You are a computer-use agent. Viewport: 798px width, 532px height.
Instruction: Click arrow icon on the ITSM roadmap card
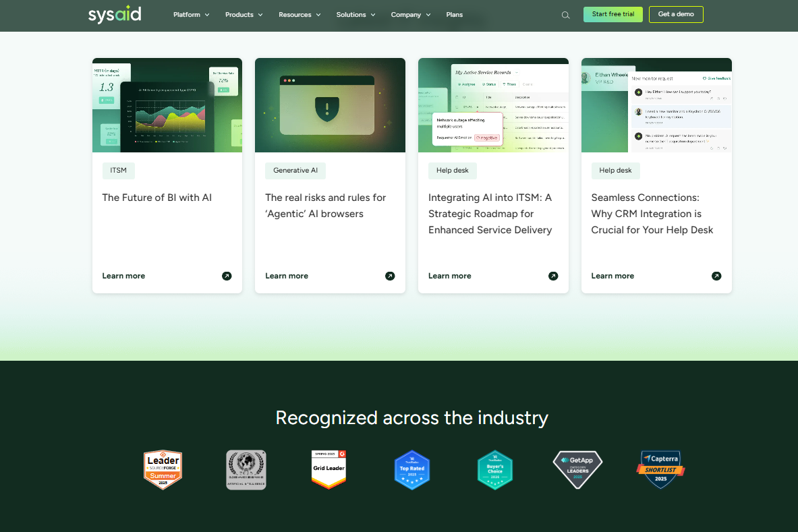[553, 276]
